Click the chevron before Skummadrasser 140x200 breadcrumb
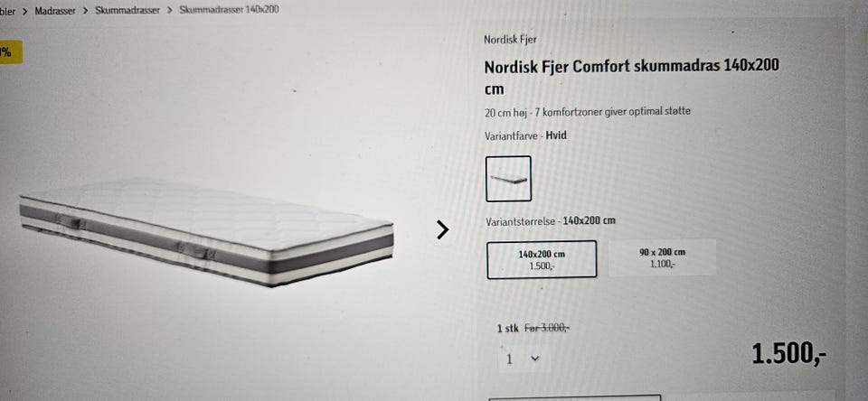This screenshot has width=868, height=401. point(169,11)
